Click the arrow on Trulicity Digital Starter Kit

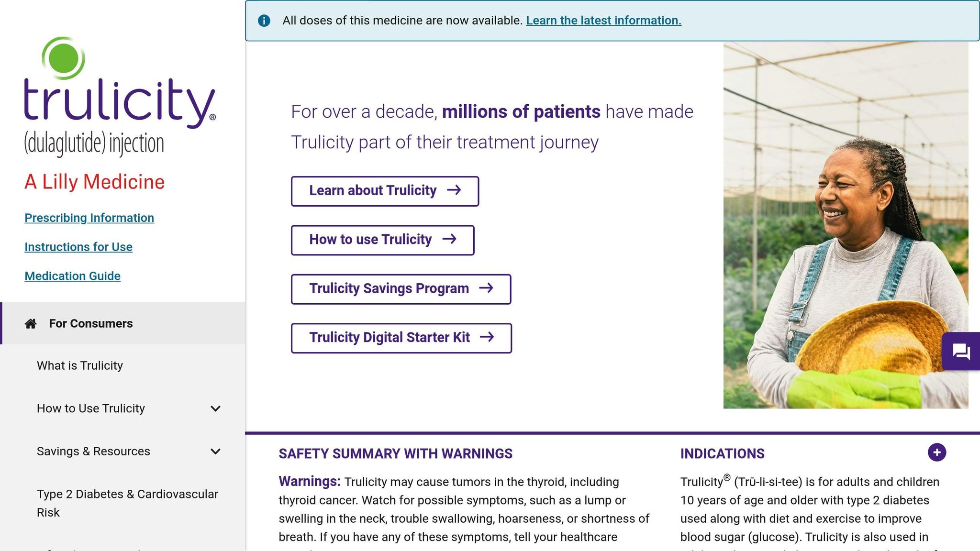pos(489,337)
